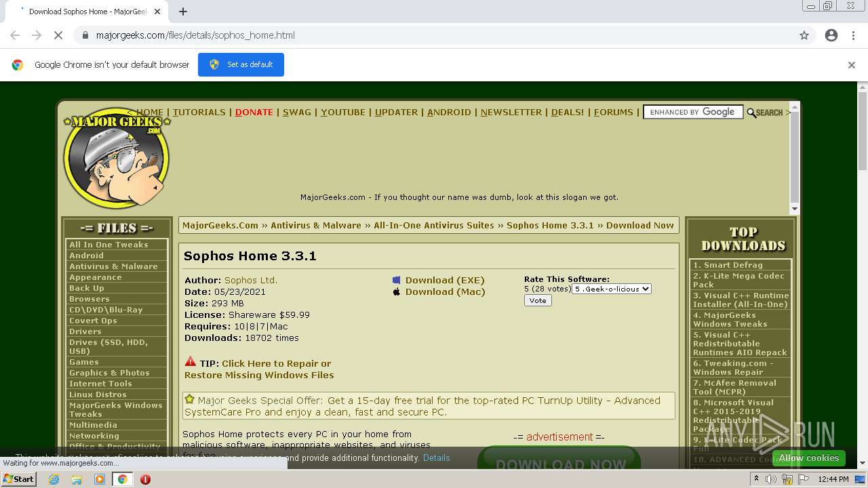Open a new browser tab

pyautogui.click(x=183, y=12)
